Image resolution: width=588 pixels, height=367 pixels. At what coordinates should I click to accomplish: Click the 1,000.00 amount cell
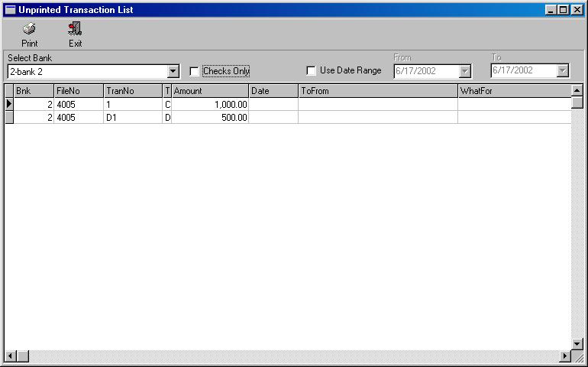[210, 105]
